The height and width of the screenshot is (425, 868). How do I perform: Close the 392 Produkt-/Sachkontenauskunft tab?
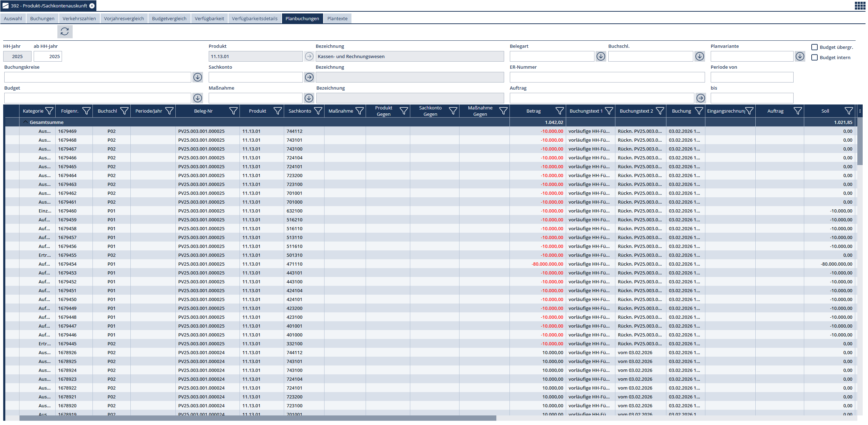(92, 6)
